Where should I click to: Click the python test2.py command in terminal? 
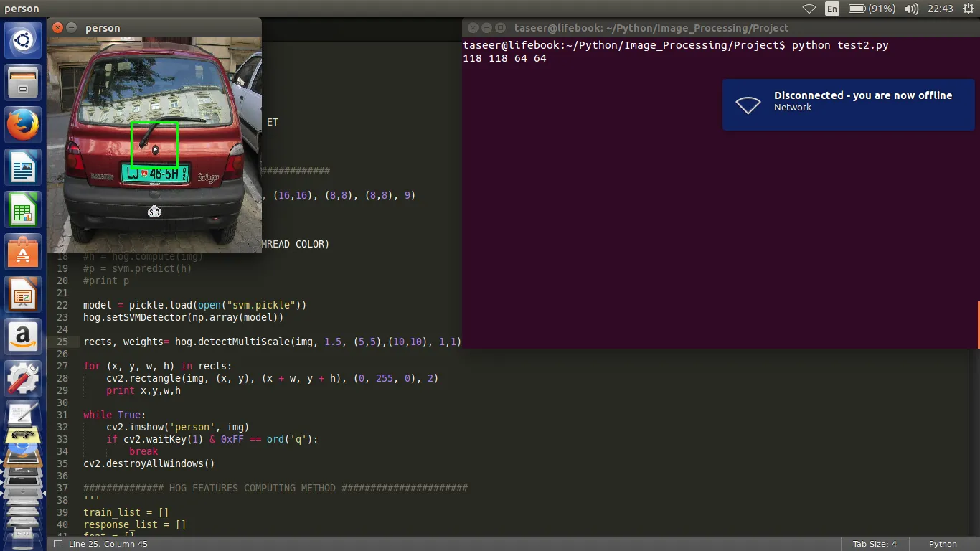(x=840, y=45)
